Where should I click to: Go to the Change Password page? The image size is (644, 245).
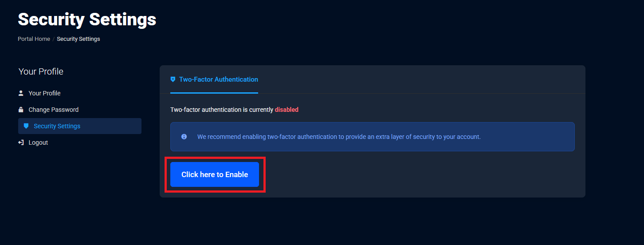[x=53, y=110]
